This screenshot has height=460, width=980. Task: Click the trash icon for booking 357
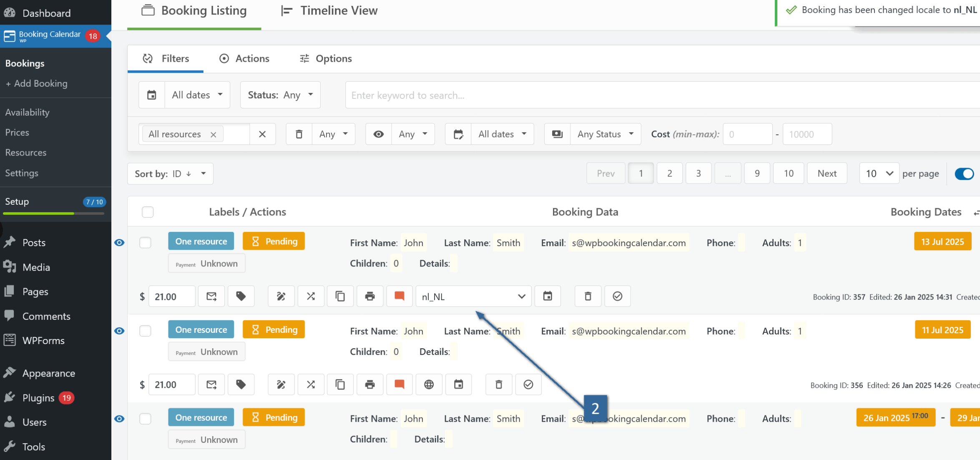588,297
